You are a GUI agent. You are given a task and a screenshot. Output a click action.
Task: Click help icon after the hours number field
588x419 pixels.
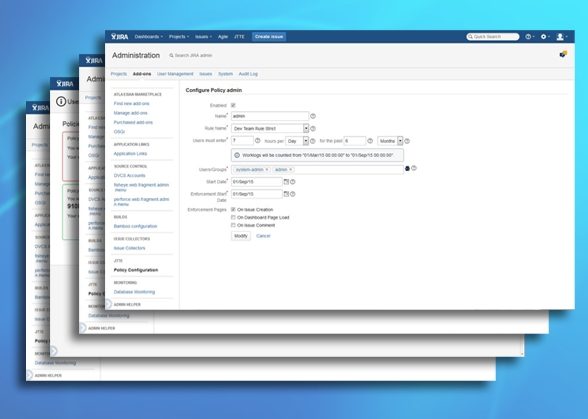pos(258,141)
